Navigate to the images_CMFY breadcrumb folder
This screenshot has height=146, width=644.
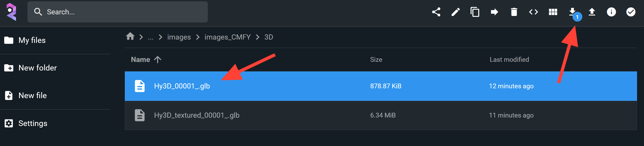click(228, 37)
